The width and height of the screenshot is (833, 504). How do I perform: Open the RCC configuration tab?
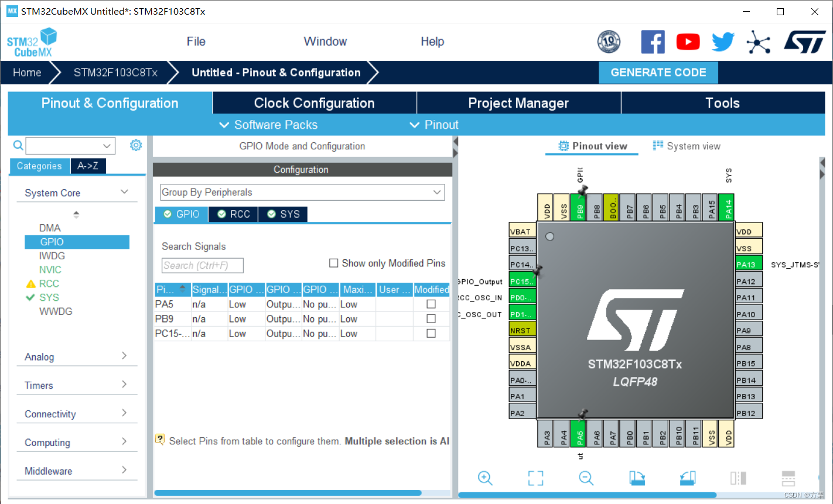(234, 214)
